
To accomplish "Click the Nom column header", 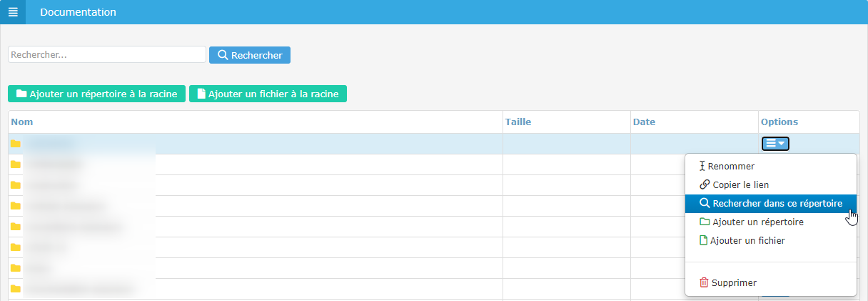I will [x=23, y=122].
